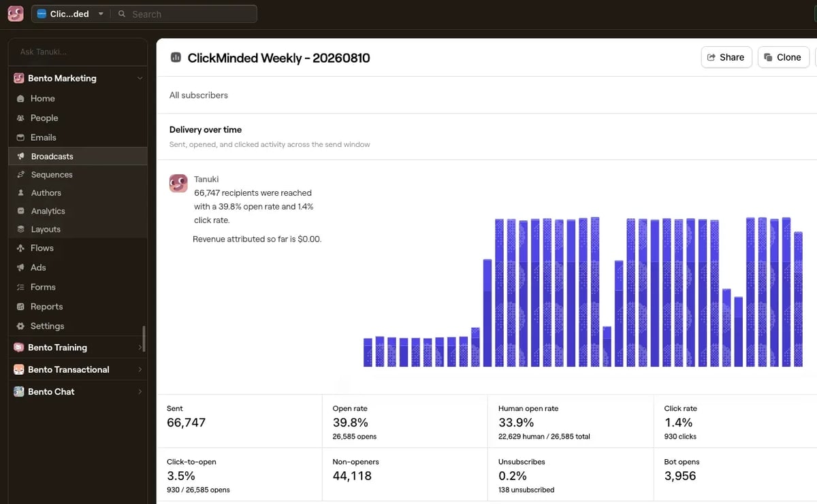Click the Flows icon in sidebar

pyautogui.click(x=20, y=248)
